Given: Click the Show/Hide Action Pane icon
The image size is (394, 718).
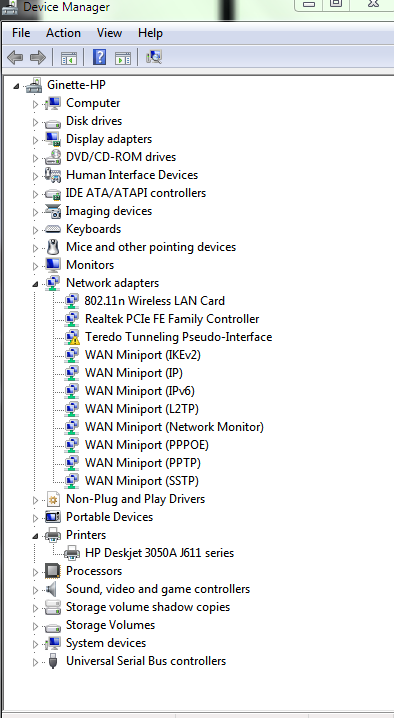Looking at the screenshot, I should (123, 58).
